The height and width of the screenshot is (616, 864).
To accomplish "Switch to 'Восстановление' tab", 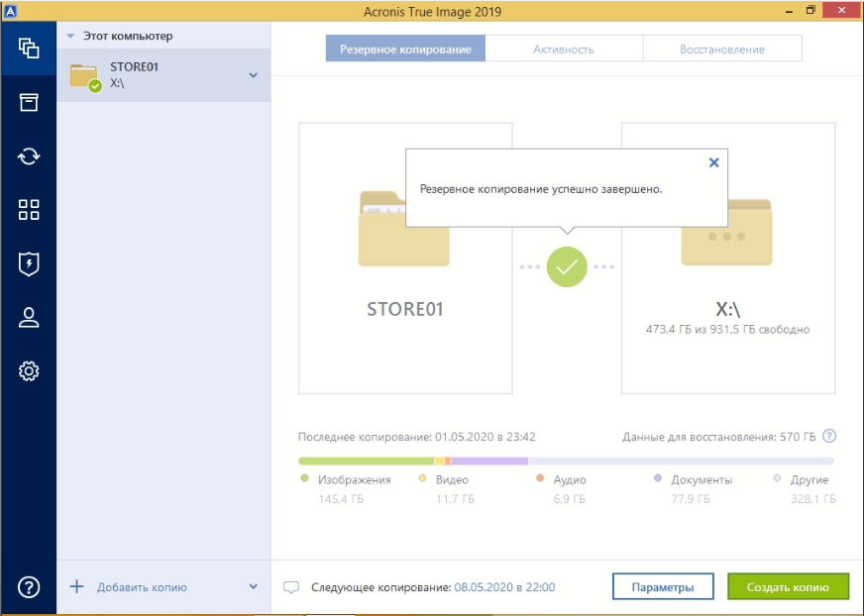I will click(x=722, y=50).
